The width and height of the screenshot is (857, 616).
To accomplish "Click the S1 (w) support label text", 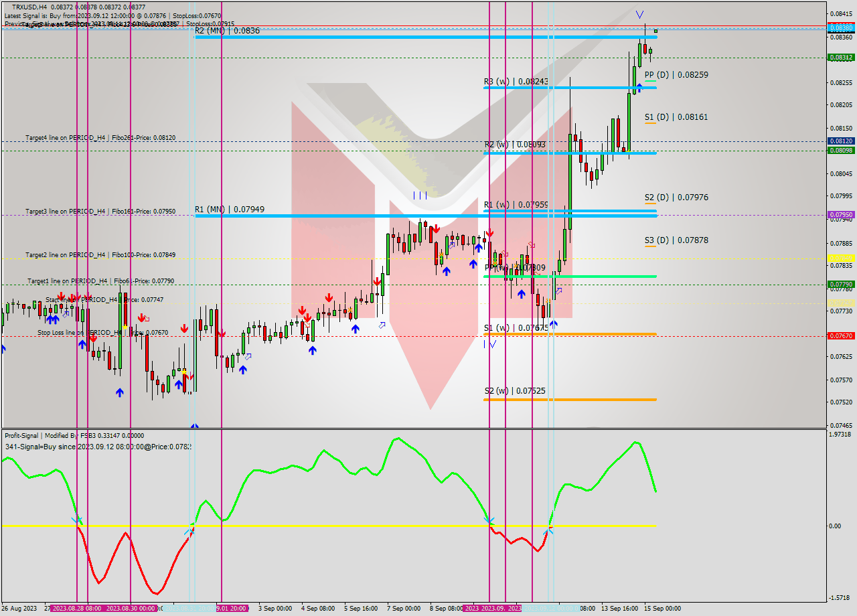I will pyautogui.click(x=516, y=328).
